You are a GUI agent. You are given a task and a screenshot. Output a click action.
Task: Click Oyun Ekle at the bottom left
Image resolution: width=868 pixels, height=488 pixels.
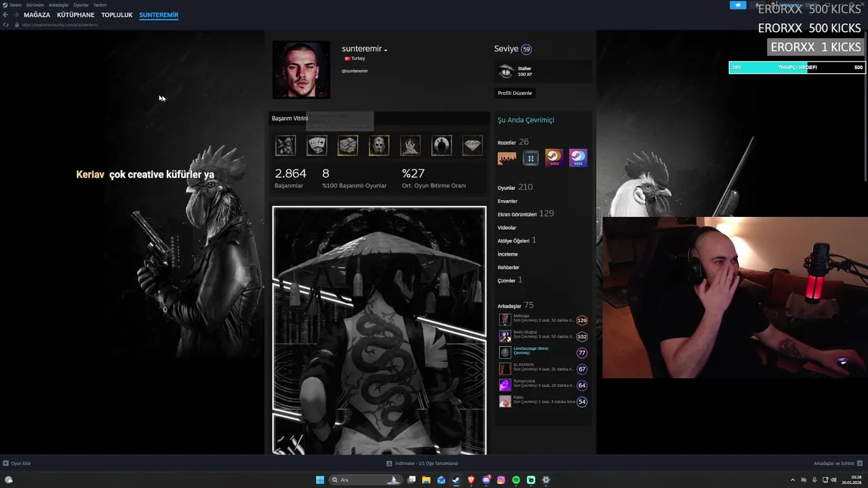coord(17,464)
